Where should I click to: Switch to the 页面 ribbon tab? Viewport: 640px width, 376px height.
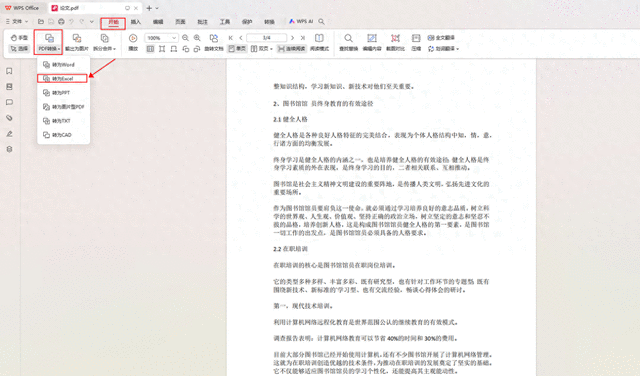180,22
